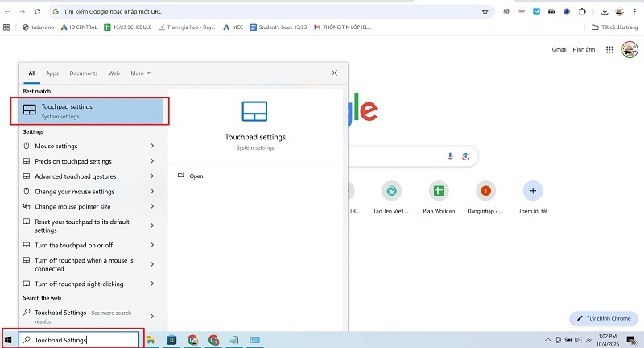Open the THÔNG TIN LỚP IEL bookmark

[x=343, y=27]
